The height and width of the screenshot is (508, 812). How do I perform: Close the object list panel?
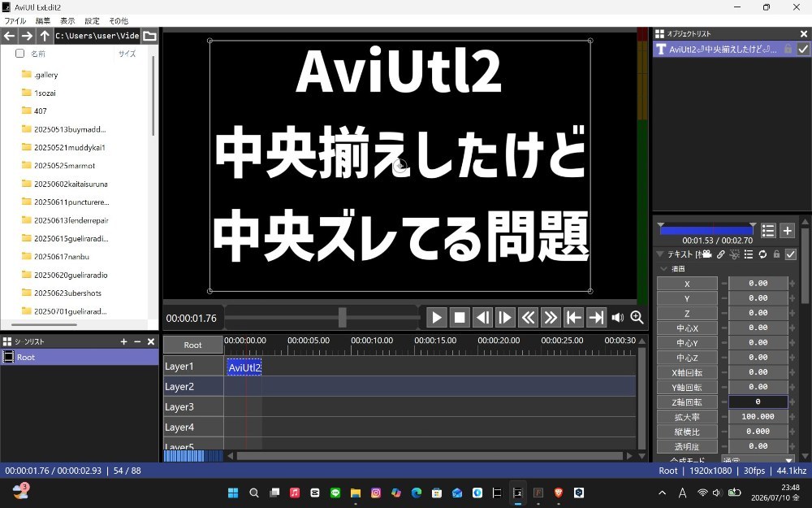point(804,33)
